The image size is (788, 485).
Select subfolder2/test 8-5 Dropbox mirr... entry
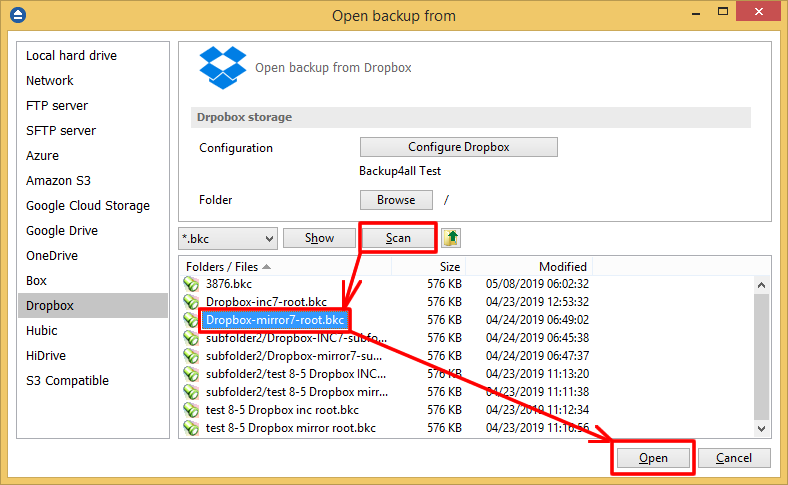297,392
